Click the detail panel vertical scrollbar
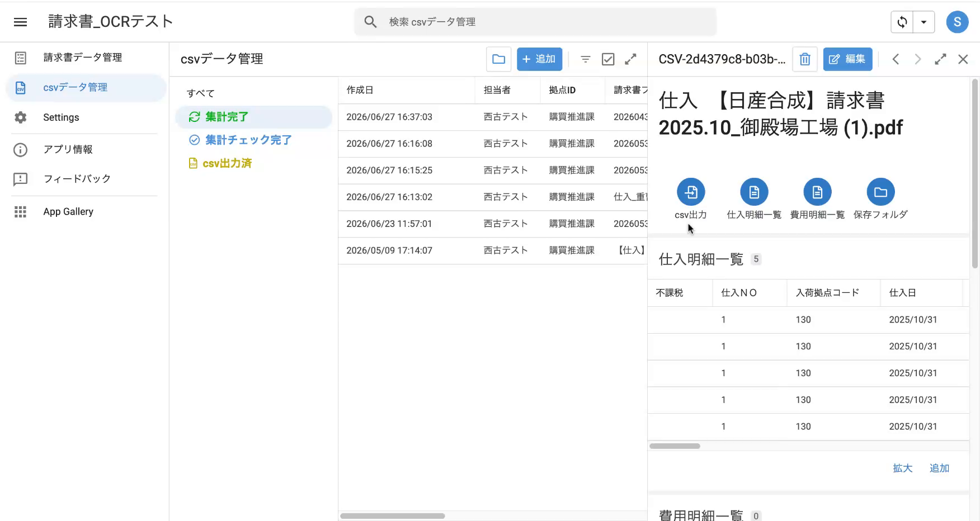980x521 pixels. click(x=975, y=173)
